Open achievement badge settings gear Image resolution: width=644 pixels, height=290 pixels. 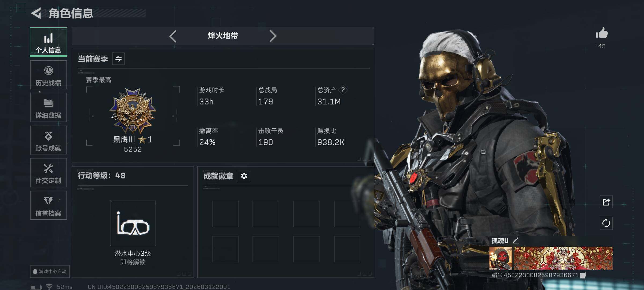click(x=244, y=176)
